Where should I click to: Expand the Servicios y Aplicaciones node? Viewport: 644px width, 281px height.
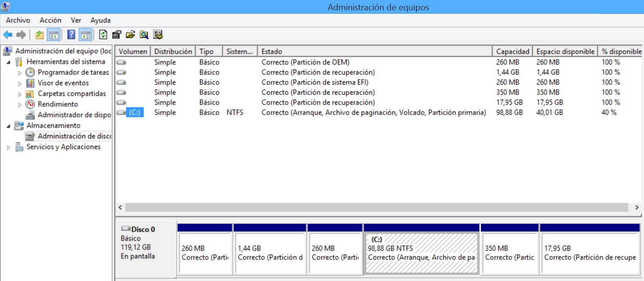point(9,147)
